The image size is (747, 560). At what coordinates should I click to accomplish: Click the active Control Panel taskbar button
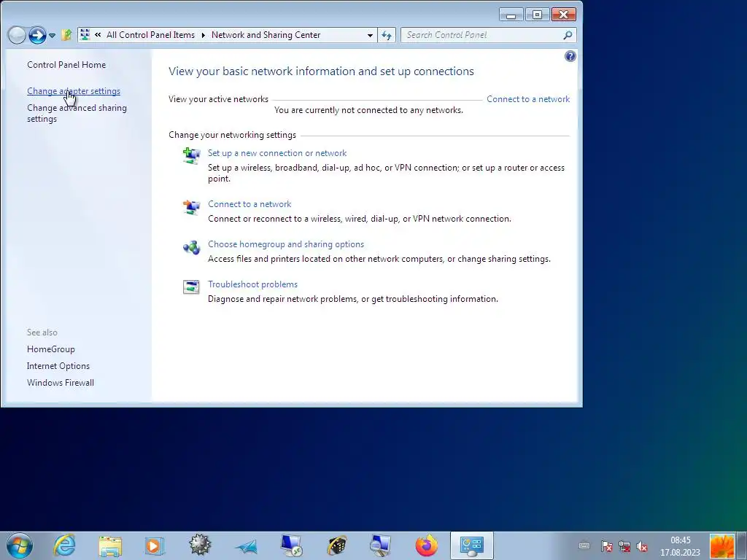(x=472, y=545)
